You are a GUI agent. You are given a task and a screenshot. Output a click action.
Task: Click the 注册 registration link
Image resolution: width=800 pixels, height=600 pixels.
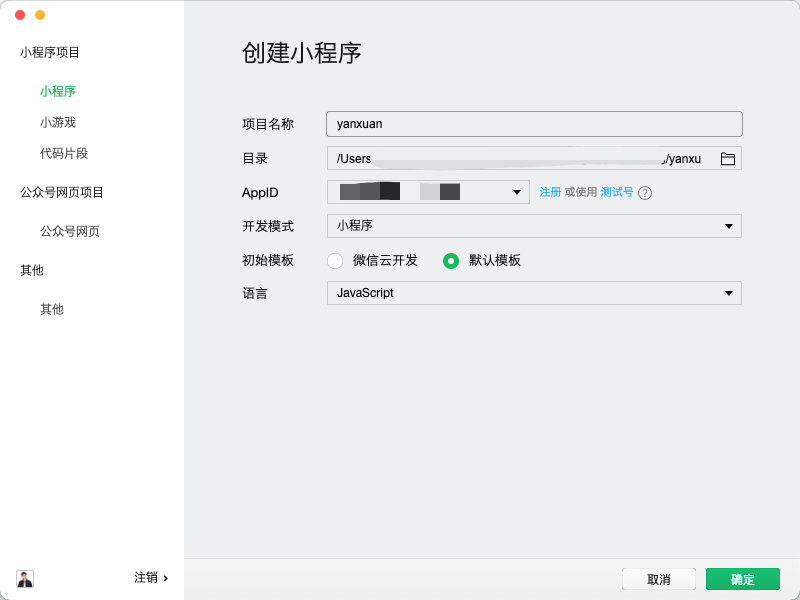click(550, 192)
